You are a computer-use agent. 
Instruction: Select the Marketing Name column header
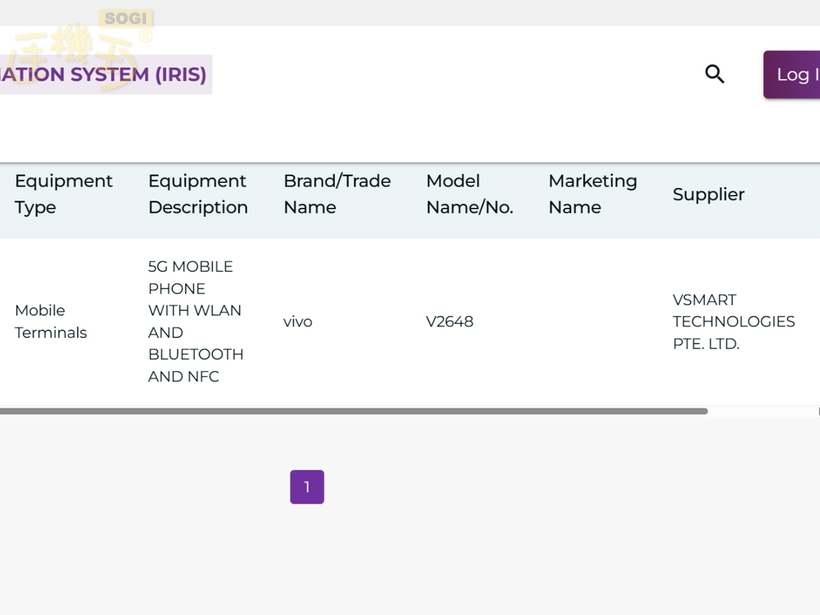[593, 194]
